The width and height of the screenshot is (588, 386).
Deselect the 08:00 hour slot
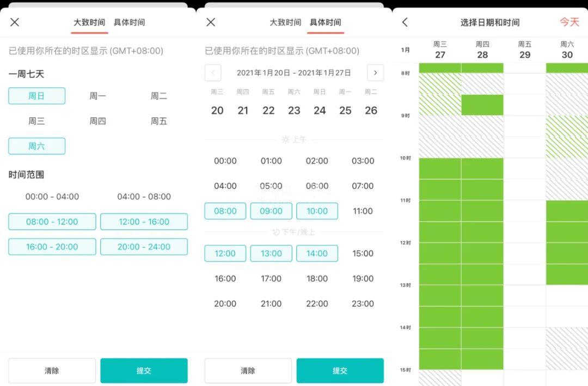click(225, 211)
